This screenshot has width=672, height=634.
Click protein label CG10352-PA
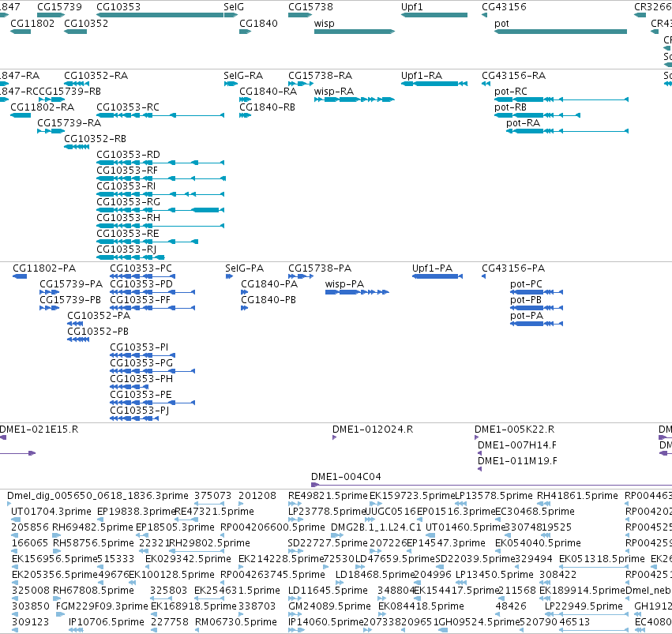(99, 316)
